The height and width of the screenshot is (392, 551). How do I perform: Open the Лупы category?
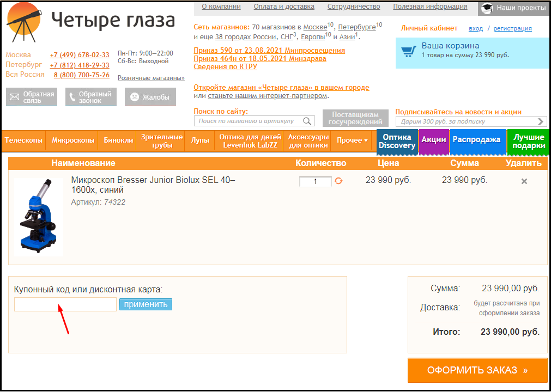coord(200,140)
